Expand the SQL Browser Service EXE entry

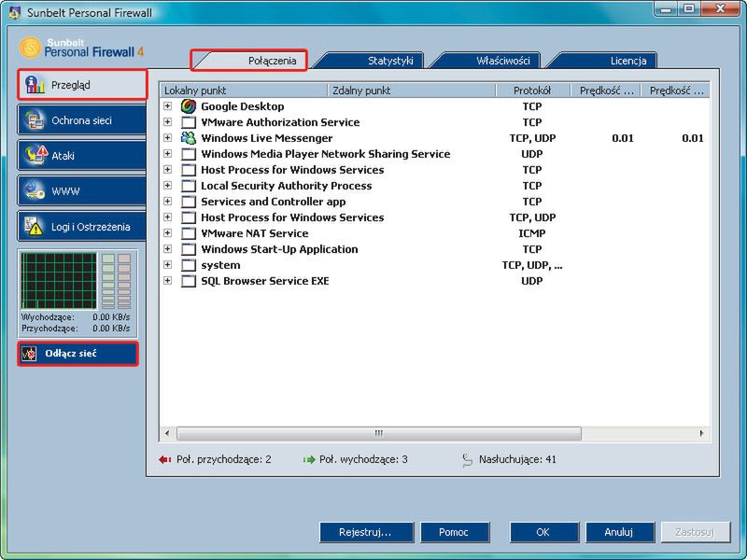pos(168,281)
